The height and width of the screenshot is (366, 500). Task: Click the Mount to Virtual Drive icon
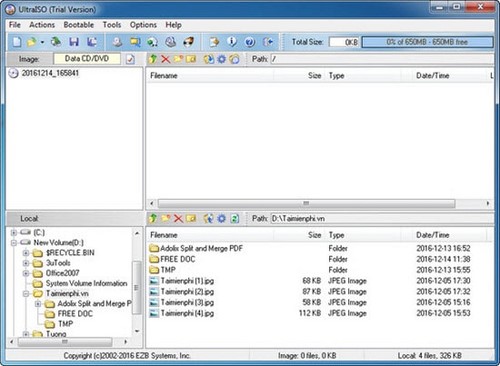(x=171, y=42)
